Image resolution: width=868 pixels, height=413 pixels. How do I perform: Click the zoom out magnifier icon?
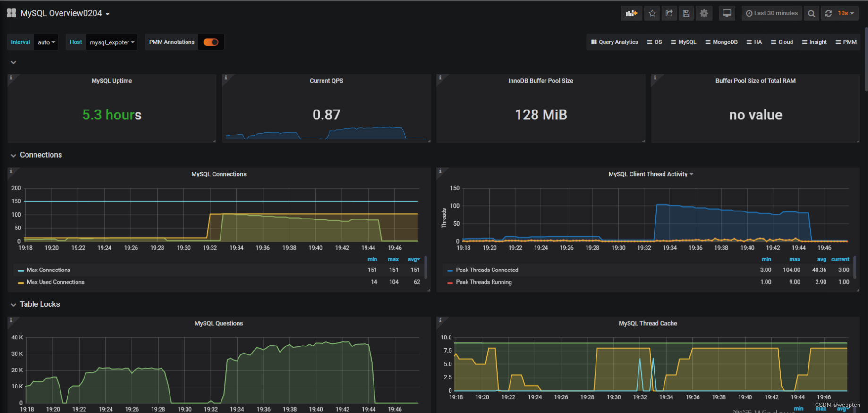(x=811, y=13)
